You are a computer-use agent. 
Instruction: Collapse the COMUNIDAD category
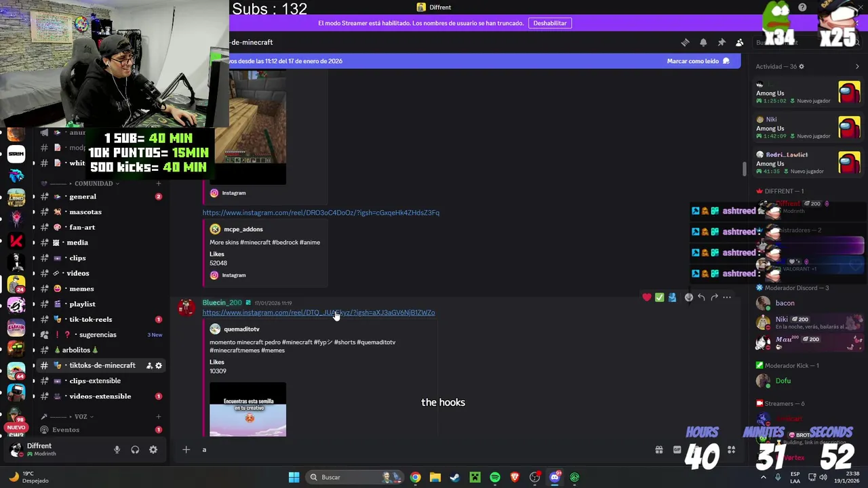[x=94, y=184]
